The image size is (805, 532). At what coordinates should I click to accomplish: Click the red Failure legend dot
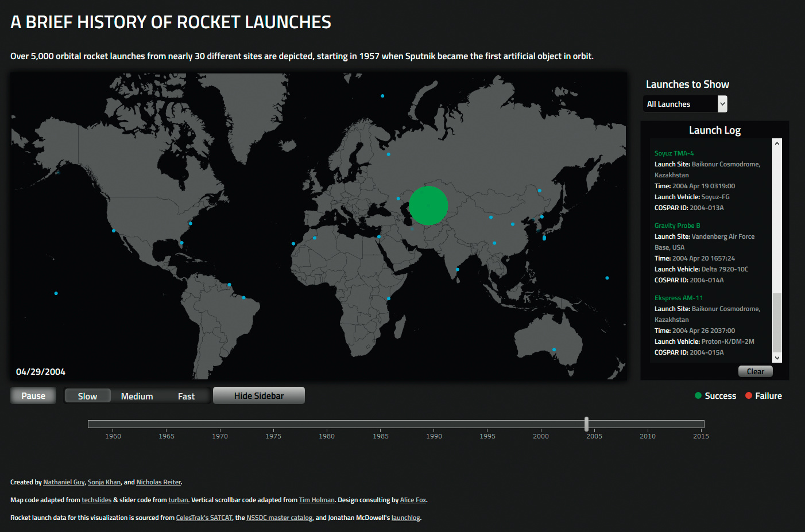point(749,395)
